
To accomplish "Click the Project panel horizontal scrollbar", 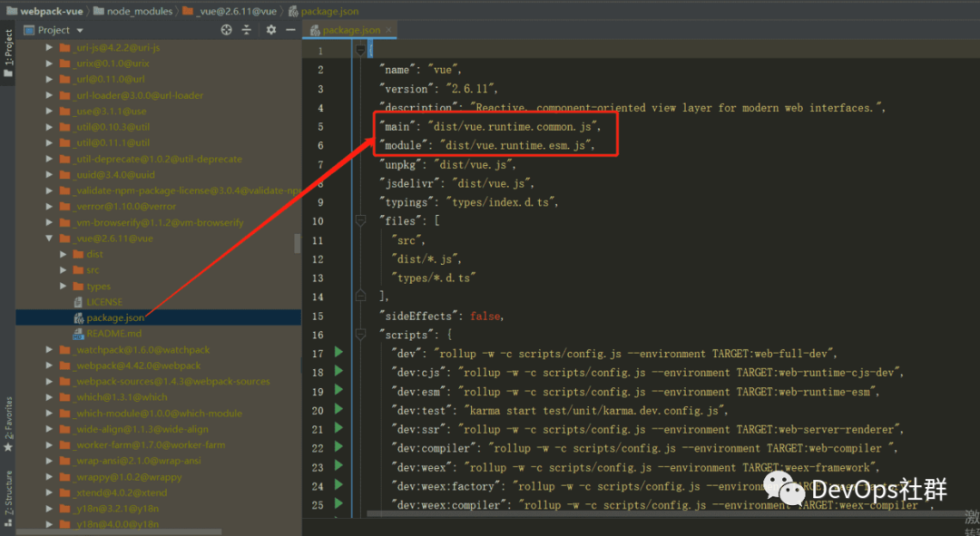I will [x=119, y=532].
